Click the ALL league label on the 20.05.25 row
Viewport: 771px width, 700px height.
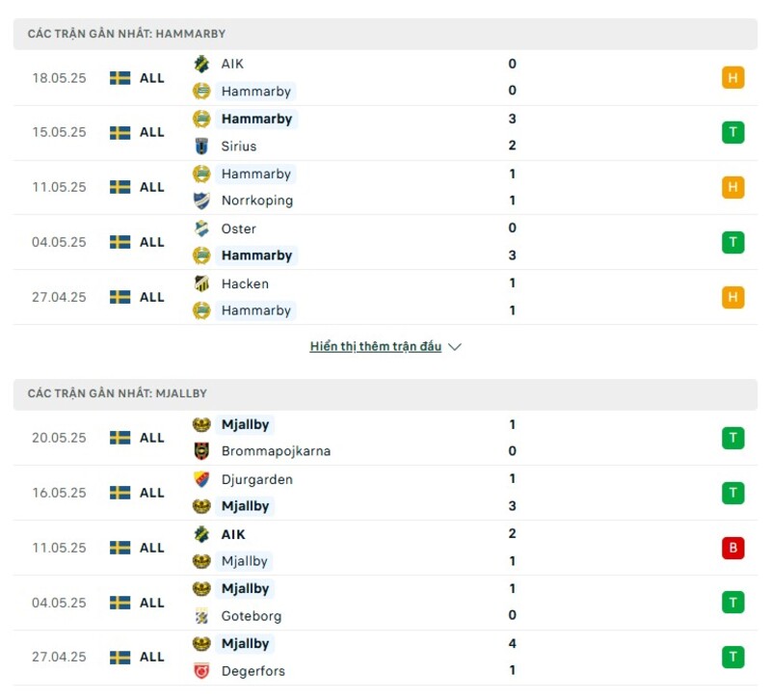151,437
